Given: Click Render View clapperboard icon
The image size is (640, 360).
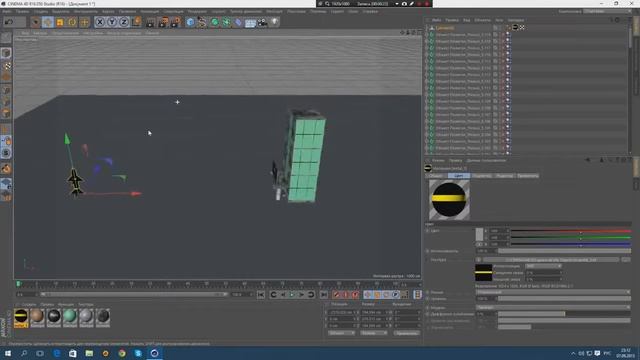Looking at the screenshot, I should [151, 22].
